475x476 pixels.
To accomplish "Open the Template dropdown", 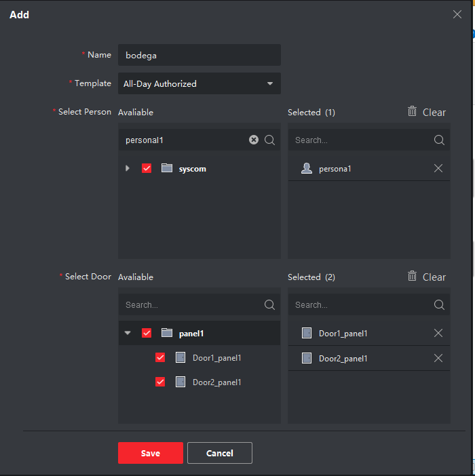I will (x=199, y=83).
